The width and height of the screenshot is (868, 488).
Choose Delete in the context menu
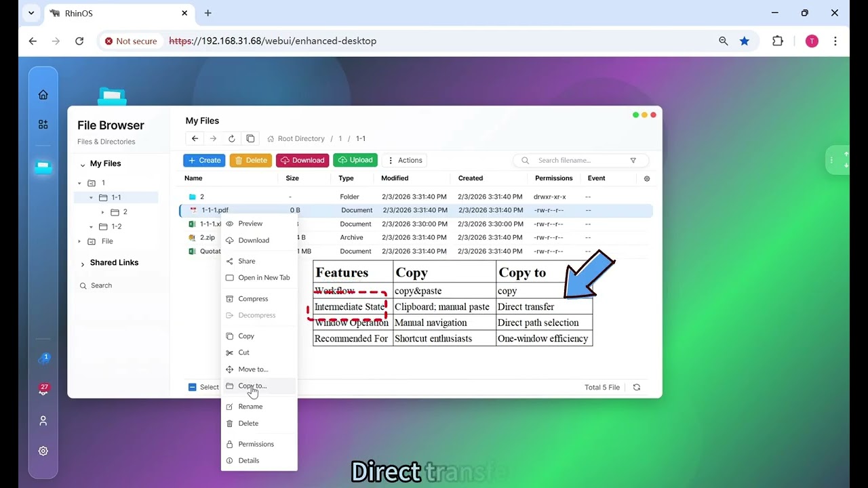pyautogui.click(x=259, y=424)
